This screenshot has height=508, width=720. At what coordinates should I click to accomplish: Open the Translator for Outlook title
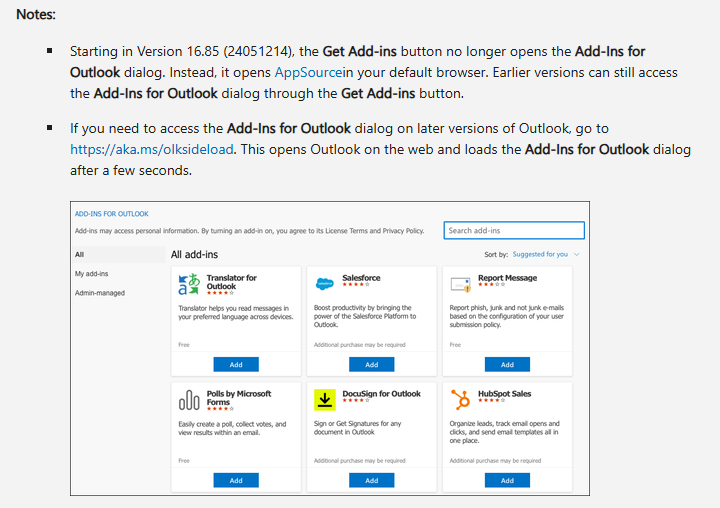(231, 282)
